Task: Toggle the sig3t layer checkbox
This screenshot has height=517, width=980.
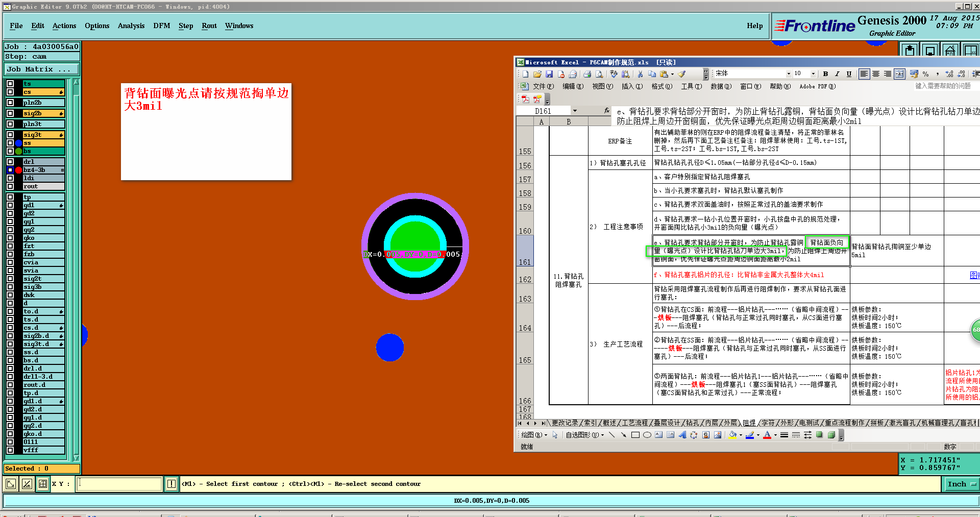Action: (10, 135)
